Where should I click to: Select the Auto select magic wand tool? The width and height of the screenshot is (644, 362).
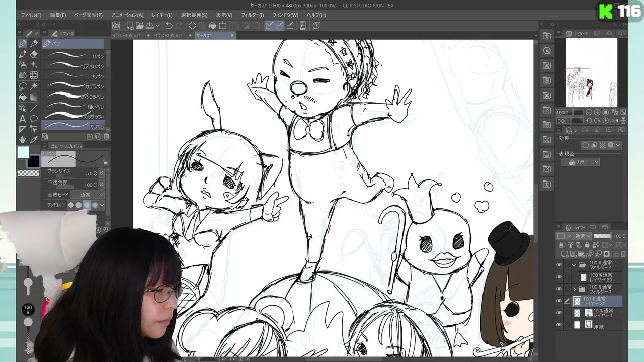coord(34,86)
